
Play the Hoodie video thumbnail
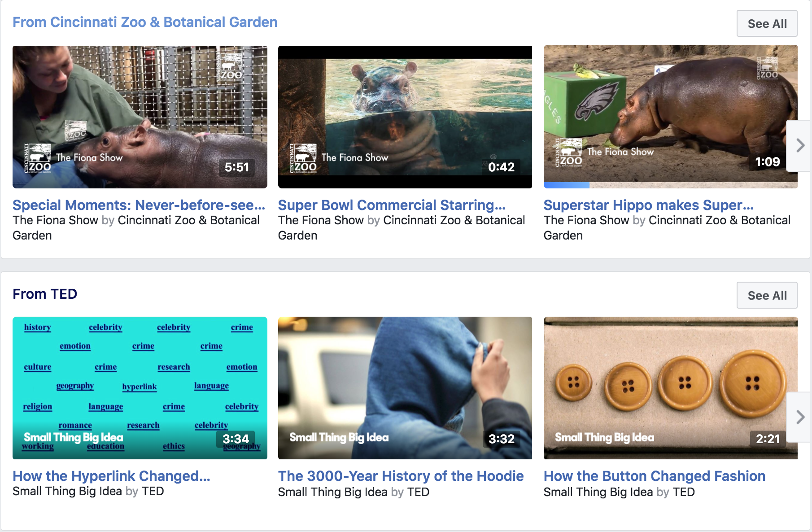tap(405, 388)
